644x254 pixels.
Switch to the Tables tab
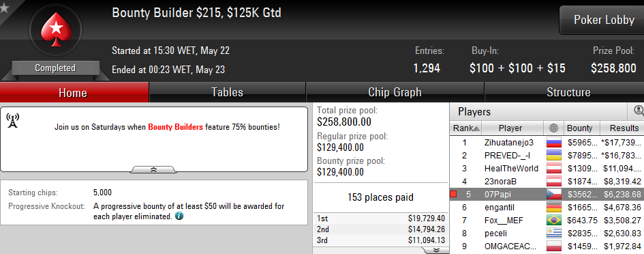tap(227, 92)
